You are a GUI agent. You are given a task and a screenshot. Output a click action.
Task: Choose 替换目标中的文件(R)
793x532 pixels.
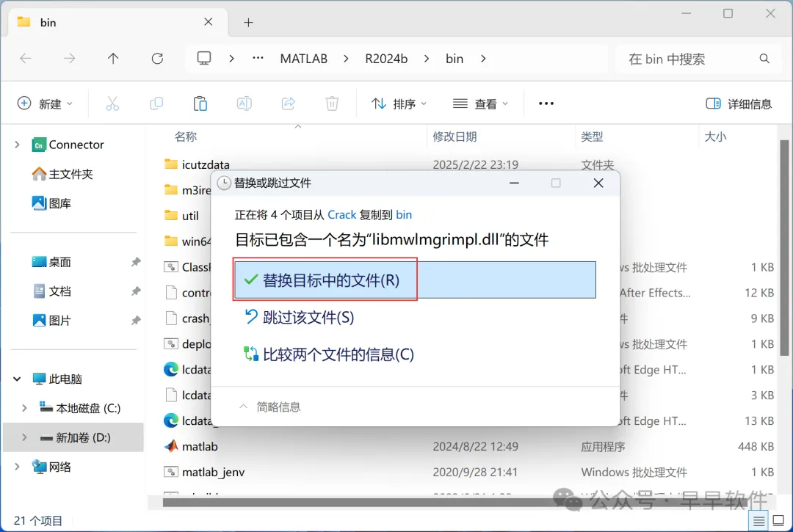coord(415,280)
